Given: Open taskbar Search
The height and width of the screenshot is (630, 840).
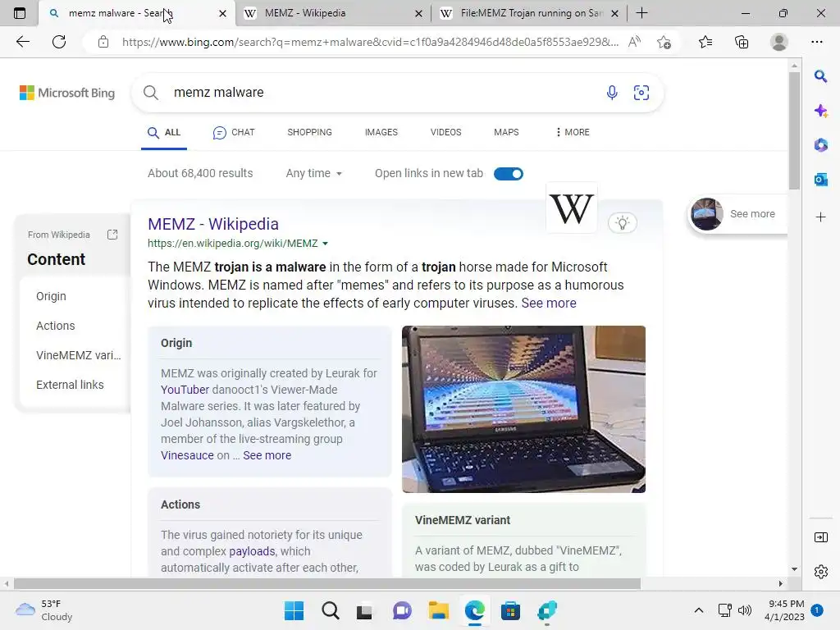Looking at the screenshot, I should tap(331, 610).
